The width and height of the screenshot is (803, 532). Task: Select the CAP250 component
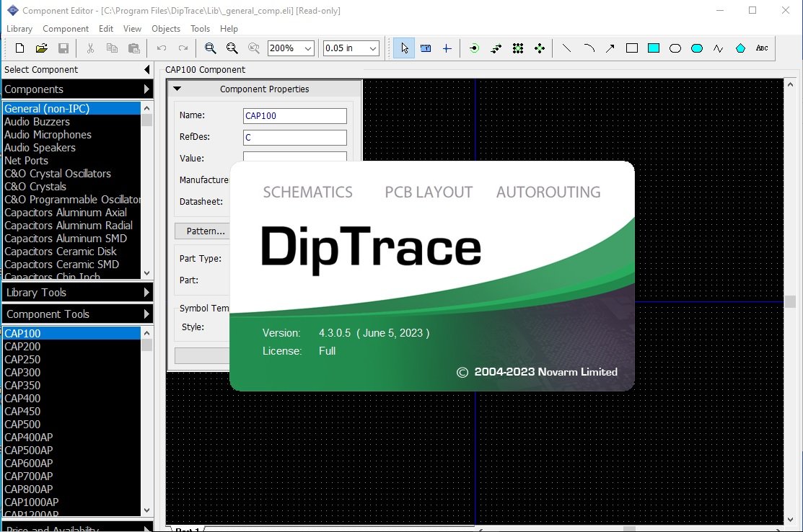[71, 360]
